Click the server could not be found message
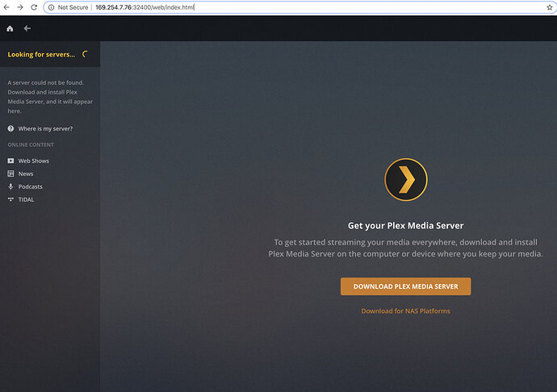The height and width of the screenshot is (392, 557). pos(50,97)
